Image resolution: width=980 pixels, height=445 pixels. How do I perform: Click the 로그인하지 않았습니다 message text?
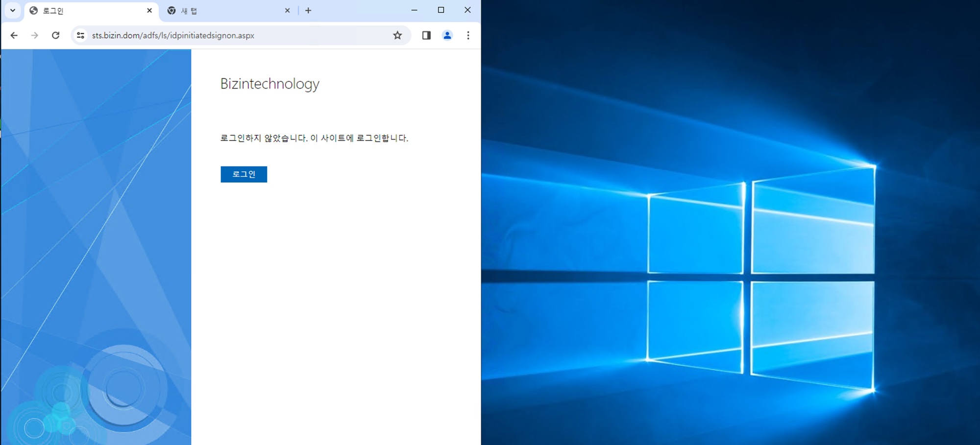coord(314,138)
